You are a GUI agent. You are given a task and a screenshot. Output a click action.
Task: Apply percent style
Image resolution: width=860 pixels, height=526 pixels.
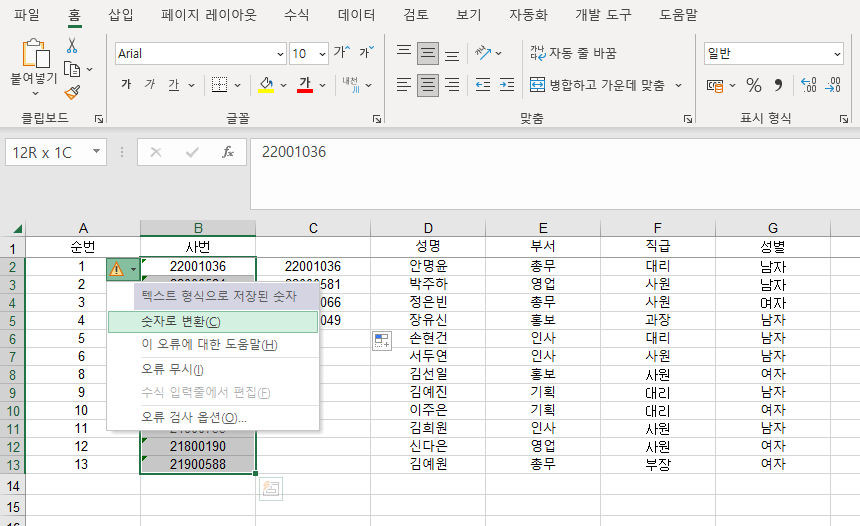(754, 85)
